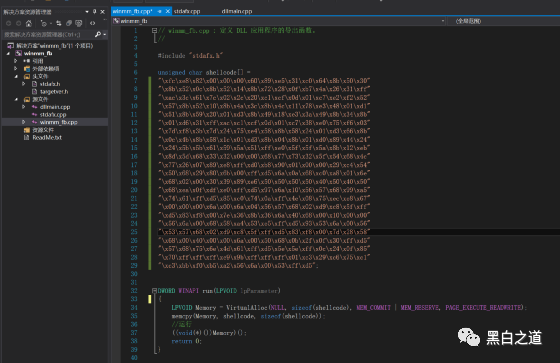Click the View Code icon in Solution Explorer
Image resolution: width=560 pixels, height=363 pixels.
(92, 23)
